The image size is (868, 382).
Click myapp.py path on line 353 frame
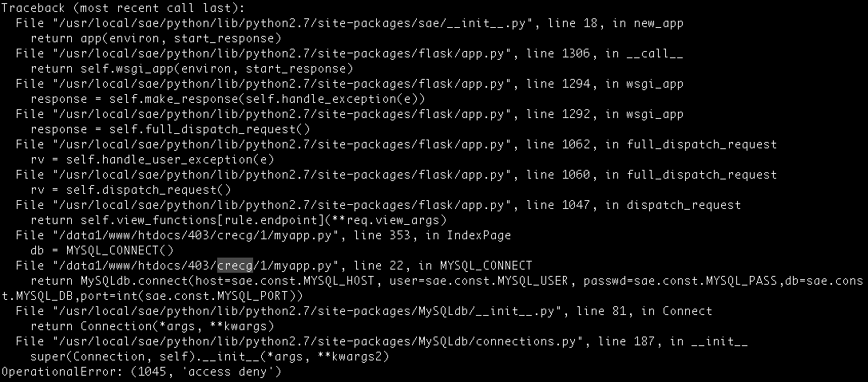196,235
